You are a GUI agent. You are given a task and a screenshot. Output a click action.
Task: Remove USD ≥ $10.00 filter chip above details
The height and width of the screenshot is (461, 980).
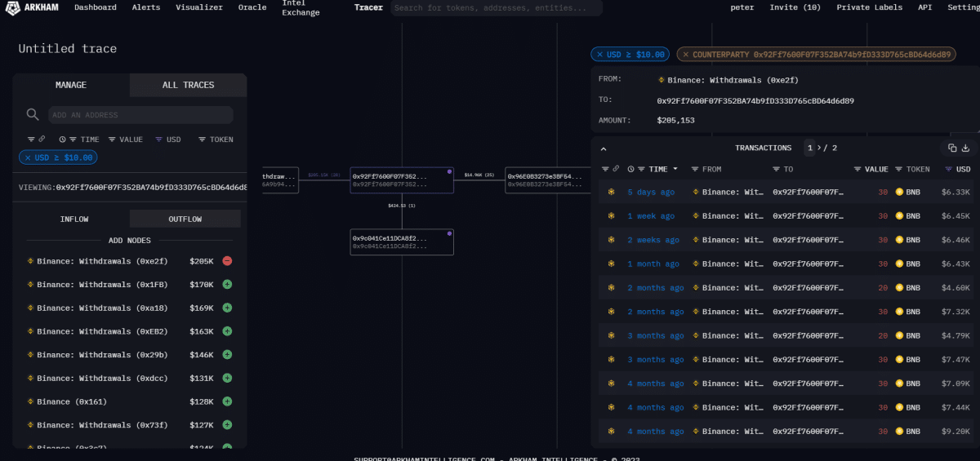coord(599,55)
